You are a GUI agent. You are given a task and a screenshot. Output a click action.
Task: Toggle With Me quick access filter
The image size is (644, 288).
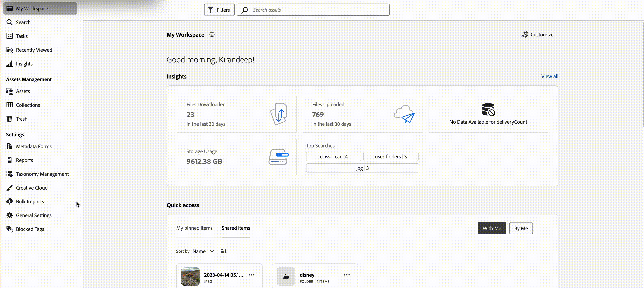tap(492, 228)
